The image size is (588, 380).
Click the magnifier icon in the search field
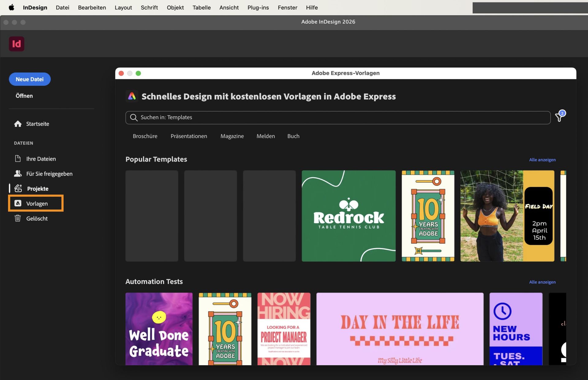coord(134,117)
